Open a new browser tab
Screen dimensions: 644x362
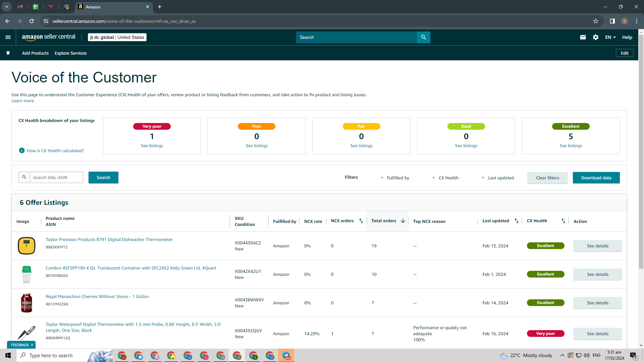pos(160,7)
